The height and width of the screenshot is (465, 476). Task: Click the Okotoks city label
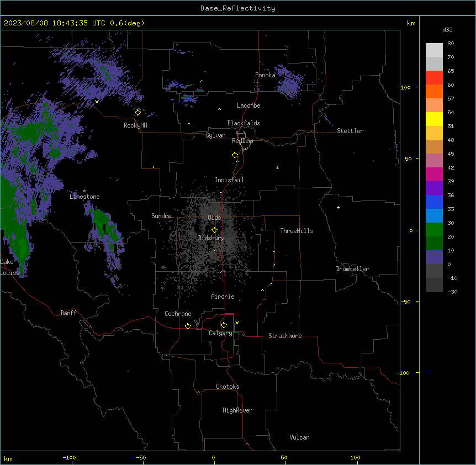click(228, 387)
